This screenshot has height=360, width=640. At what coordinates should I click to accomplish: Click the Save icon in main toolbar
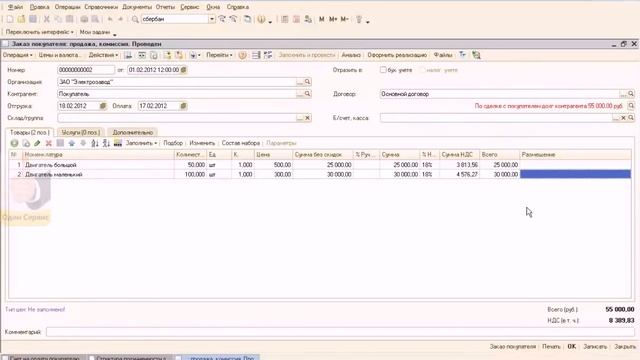point(33,19)
